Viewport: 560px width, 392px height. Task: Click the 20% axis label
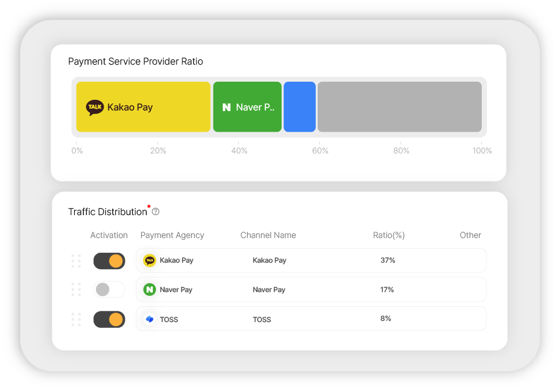158,150
